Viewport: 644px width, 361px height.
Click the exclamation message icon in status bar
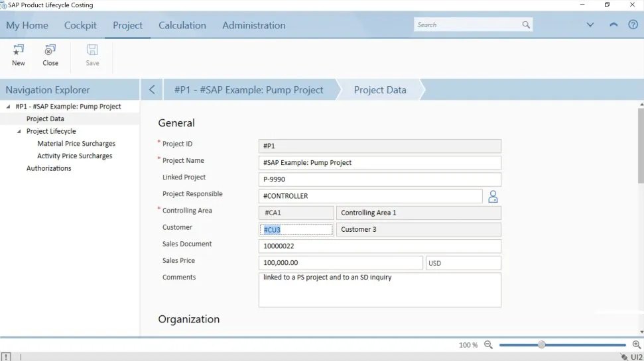6,356
